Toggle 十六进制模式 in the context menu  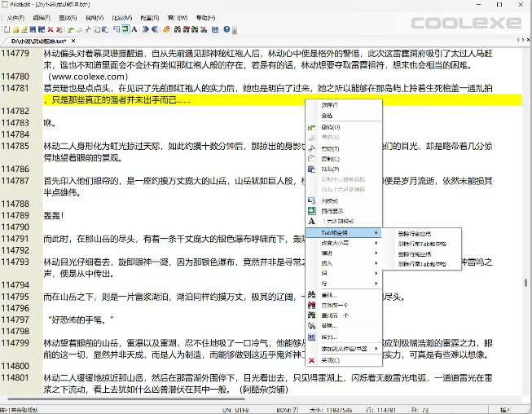(344, 221)
